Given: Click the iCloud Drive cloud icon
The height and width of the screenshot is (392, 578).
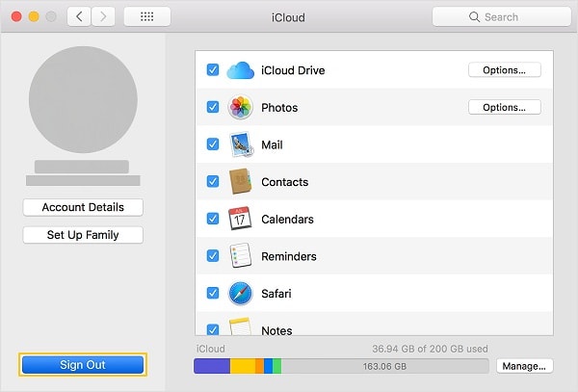Looking at the screenshot, I should [x=240, y=70].
